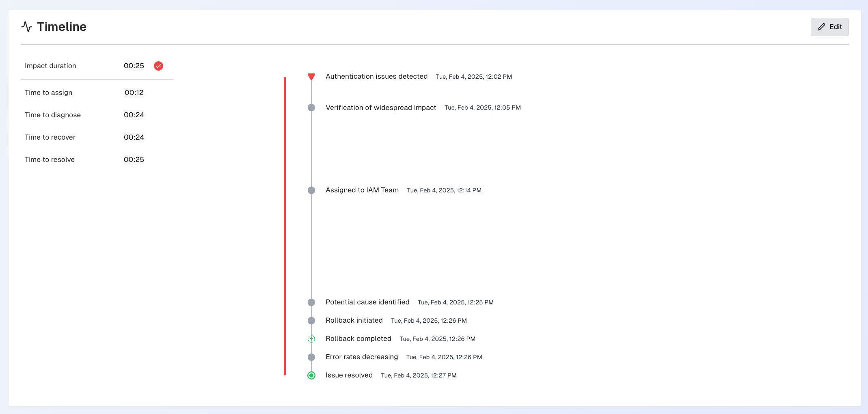The height and width of the screenshot is (414, 868).
Task: Click the Time to diagnose 00:24 value
Action: (x=134, y=115)
